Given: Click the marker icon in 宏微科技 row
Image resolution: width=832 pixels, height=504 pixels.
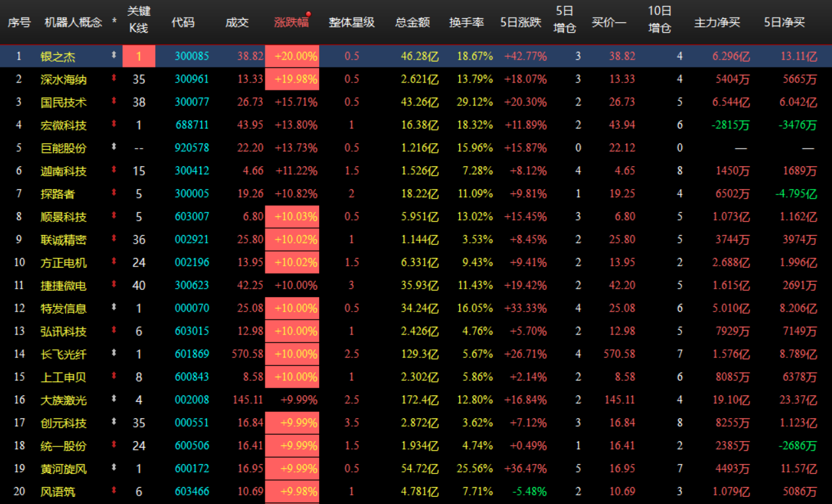Looking at the screenshot, I should click(x=114, y=124).
